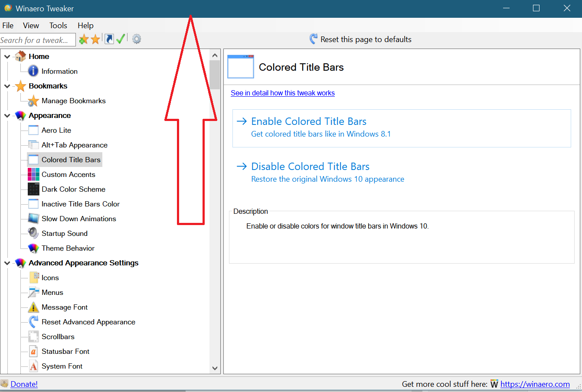Click Enable Colored Title Bars

point(402,128)
